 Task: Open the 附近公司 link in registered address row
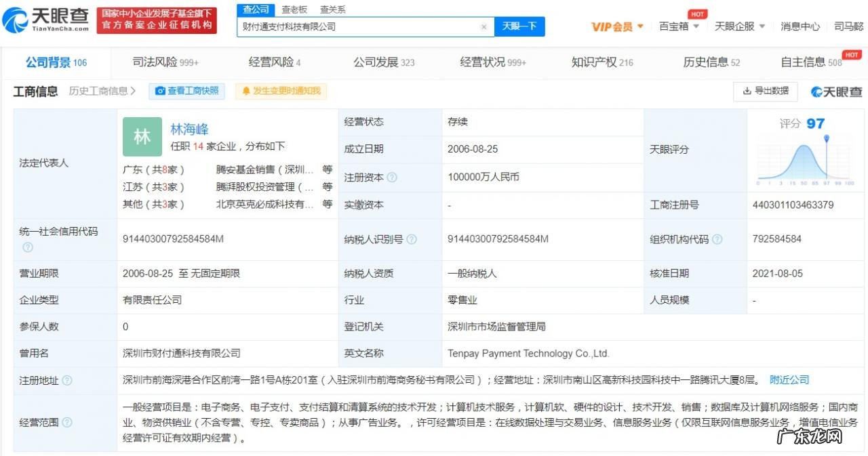coord(789,380)
